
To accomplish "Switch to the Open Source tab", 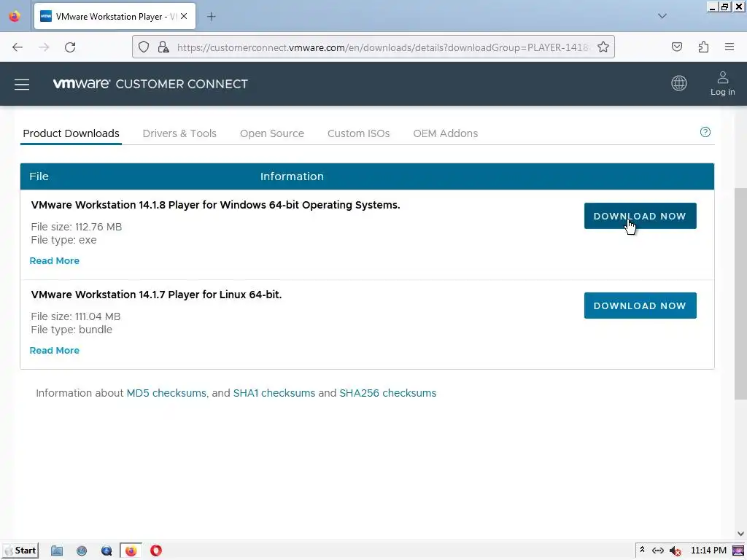I will click(272, 133).
